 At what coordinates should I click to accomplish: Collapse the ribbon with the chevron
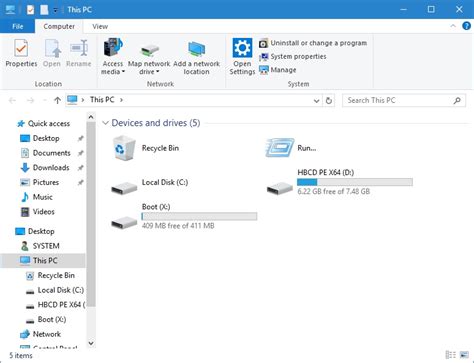click(453, 26)
